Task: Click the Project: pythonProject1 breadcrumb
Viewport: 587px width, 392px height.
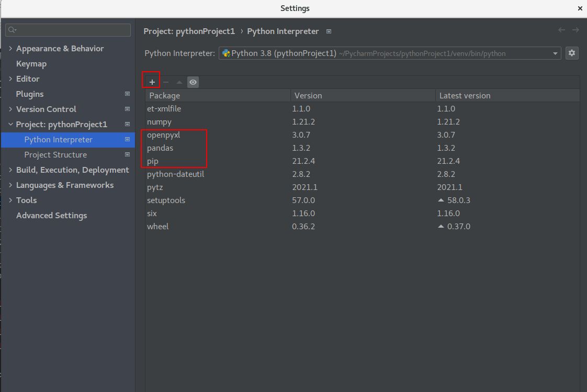Action: coord(189,31)
